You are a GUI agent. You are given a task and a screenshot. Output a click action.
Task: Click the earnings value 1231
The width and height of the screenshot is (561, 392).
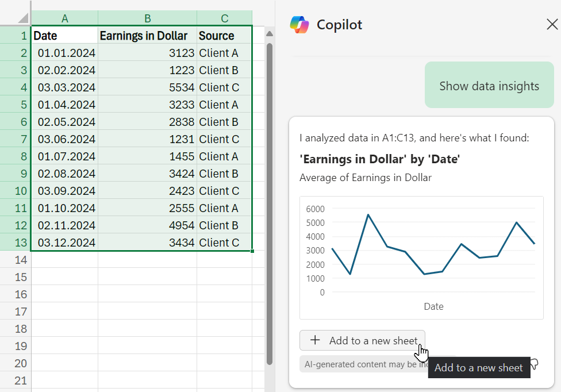pyautogui.click(x=147, y=139)
